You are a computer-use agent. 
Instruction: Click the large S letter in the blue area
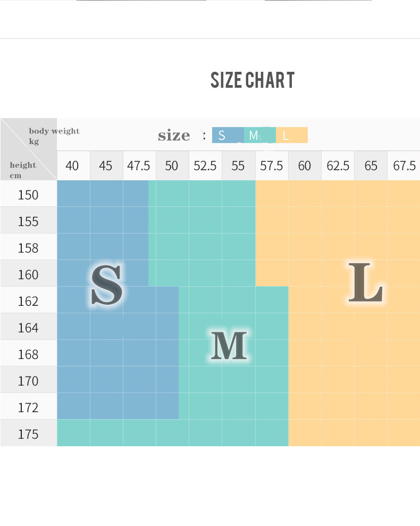pyautogui.click(x=106, y=285)
